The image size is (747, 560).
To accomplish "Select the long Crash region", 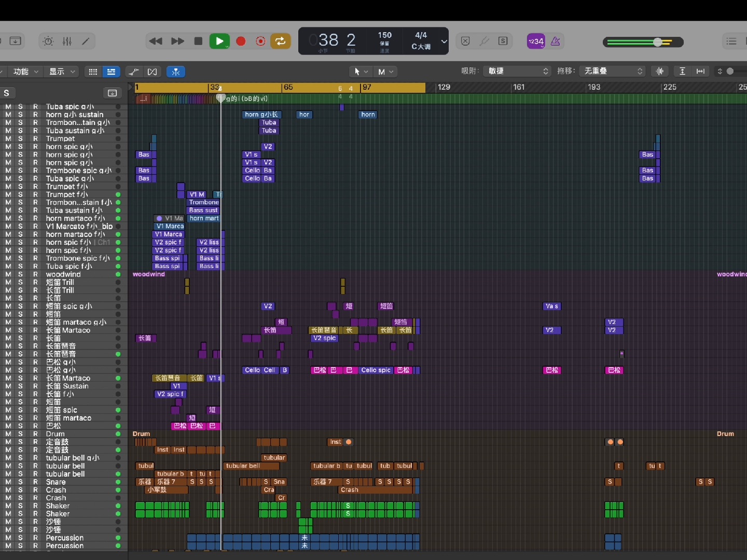I will [x=376, y=490].
